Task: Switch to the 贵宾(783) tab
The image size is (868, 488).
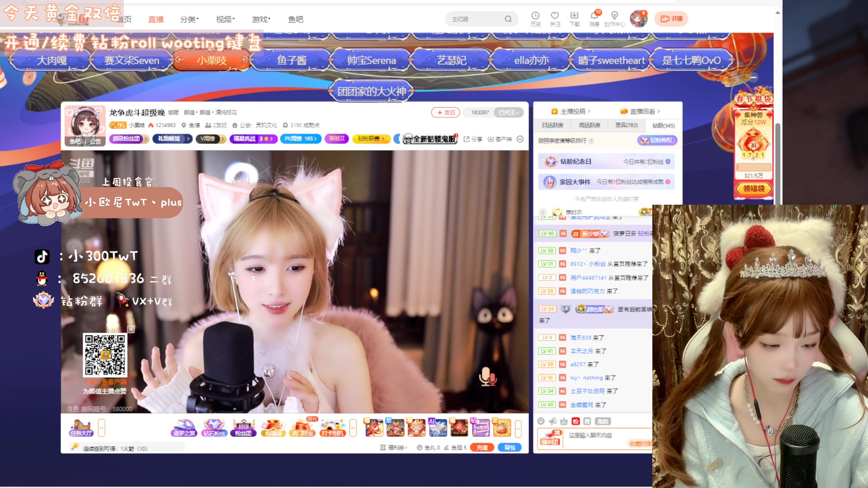Action: pos(627,125)
